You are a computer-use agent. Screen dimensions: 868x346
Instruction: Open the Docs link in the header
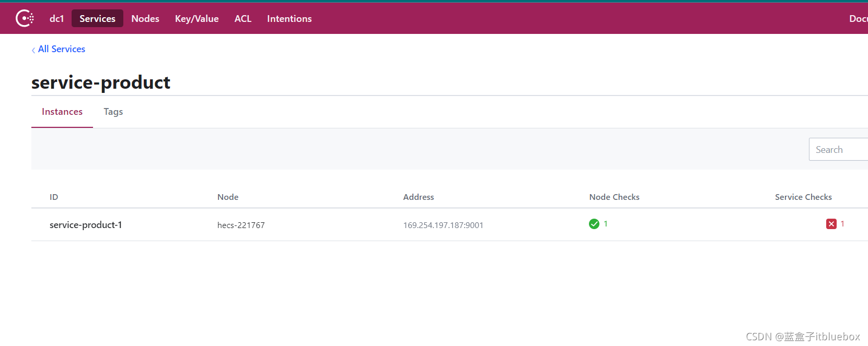pyautogui.click(x=858, y=18)
